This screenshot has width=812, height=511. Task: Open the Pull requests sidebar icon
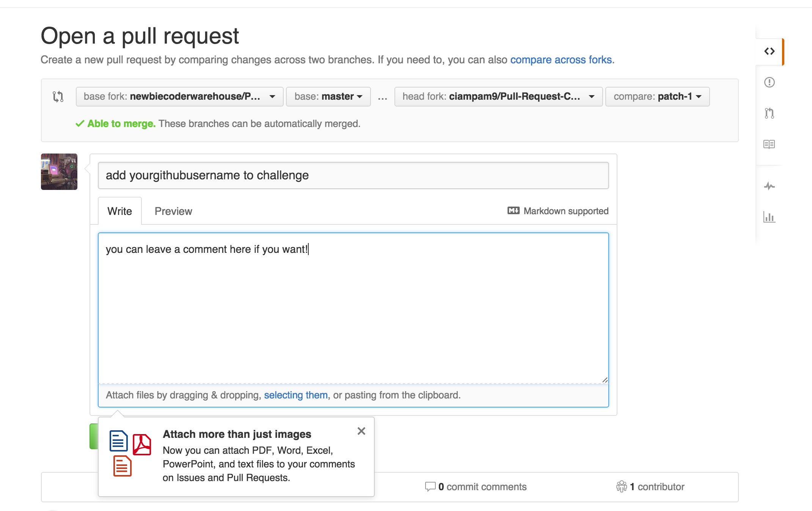[769, 113]
